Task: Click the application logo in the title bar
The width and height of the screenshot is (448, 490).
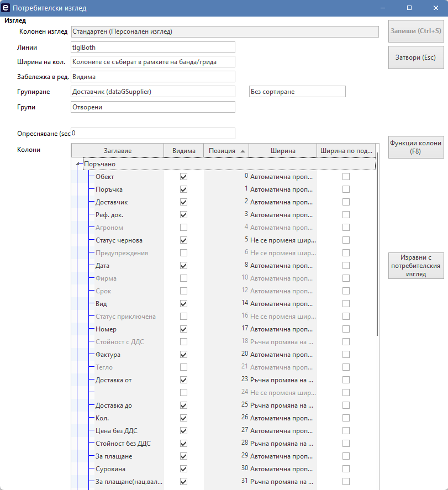Action: point(6,8)
